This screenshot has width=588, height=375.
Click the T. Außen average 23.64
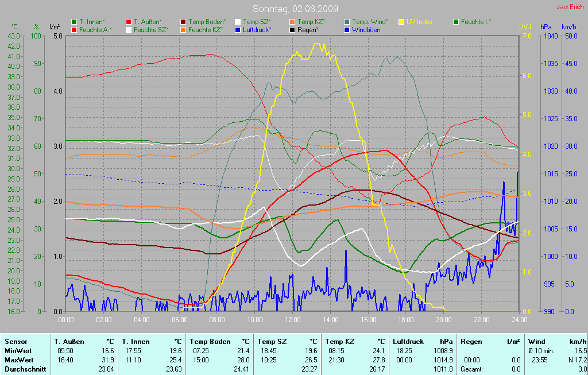pos(106,369)
